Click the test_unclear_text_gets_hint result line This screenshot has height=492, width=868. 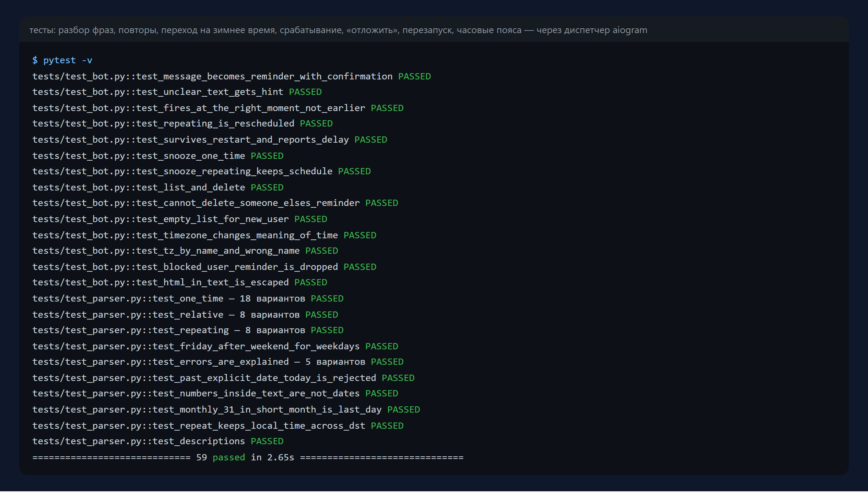[x=177, y=92]
